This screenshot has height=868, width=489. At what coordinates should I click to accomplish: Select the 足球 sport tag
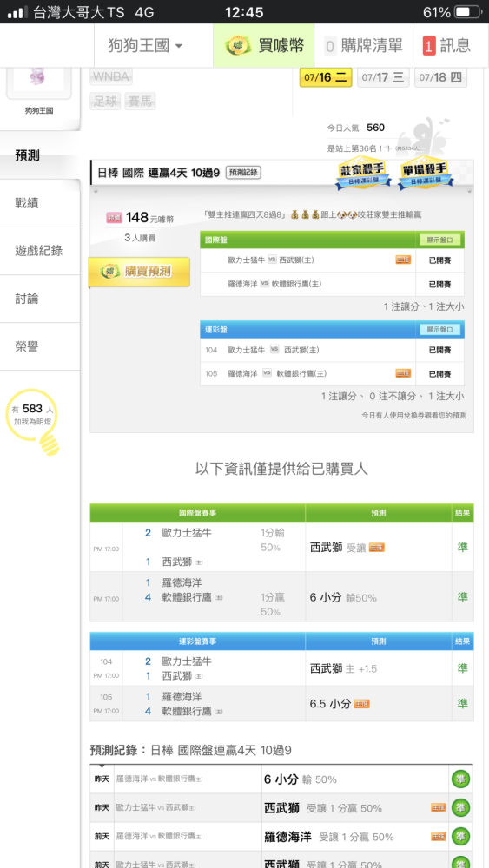coord(105,102)
